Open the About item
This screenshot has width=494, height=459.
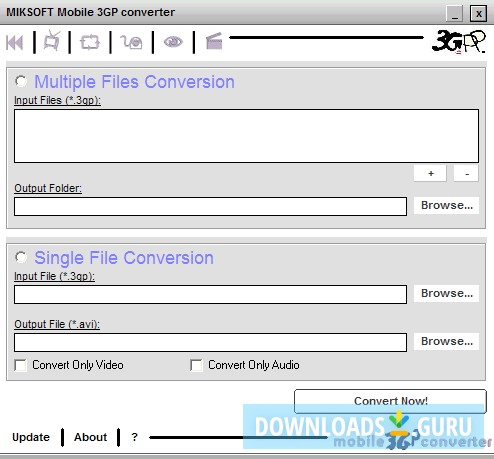point(90,437)
